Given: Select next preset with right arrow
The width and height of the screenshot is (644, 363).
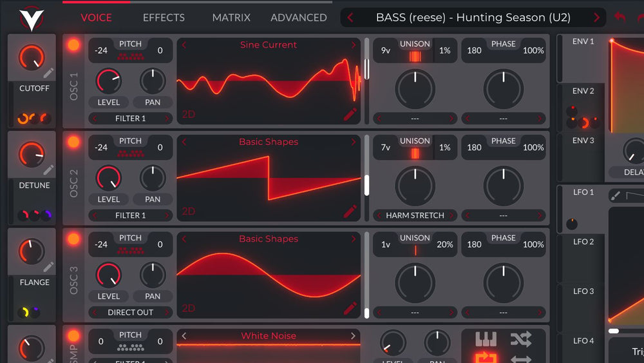Looking at the screenshot, I should pos(596,17).
